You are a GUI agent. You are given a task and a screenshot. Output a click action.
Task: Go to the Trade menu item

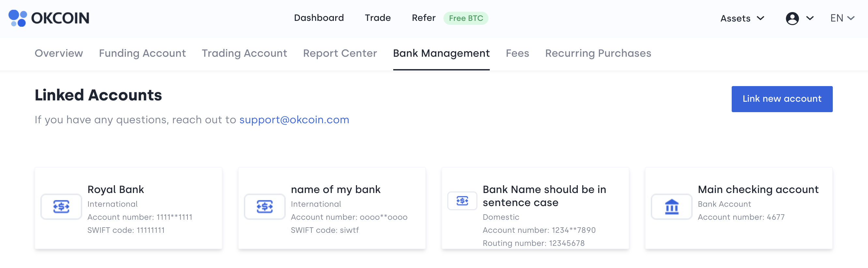[378, 18]
